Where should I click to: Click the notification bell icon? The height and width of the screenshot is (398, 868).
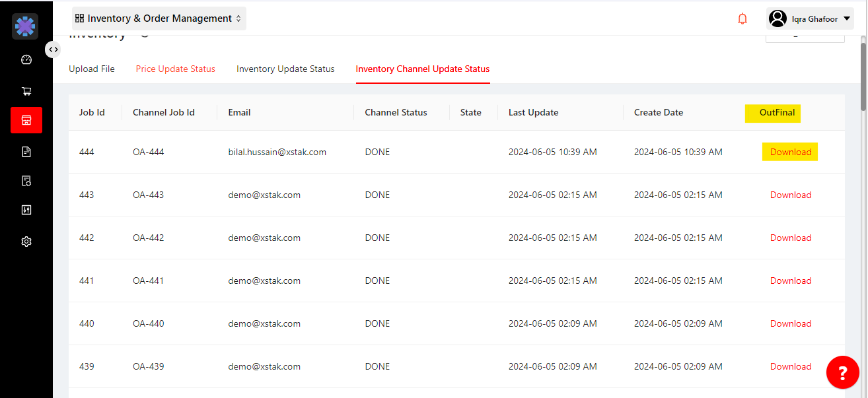point(742,18)
